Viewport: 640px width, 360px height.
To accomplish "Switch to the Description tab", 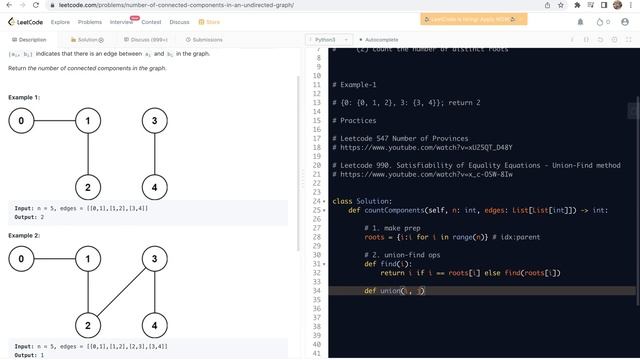I will click(29, 40).
